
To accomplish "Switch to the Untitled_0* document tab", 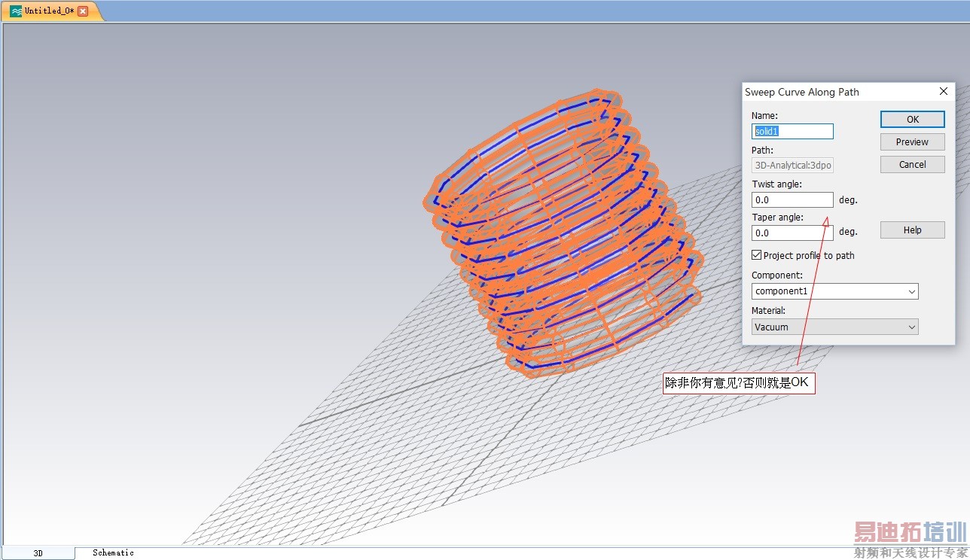I will point(50,11).
